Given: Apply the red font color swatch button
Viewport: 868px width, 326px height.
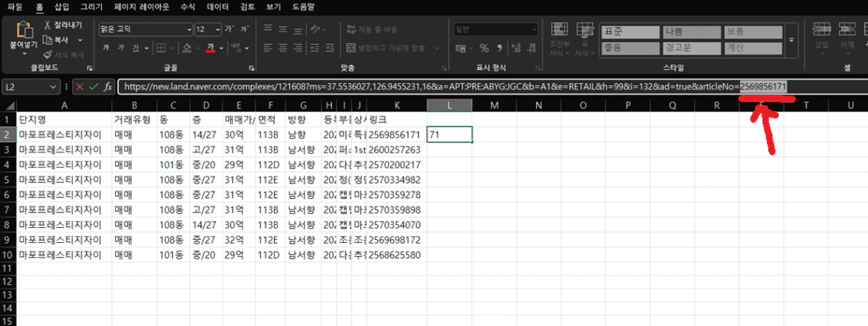Looking at the screenshot, I should pyautogui.click(x=210, y=48).
